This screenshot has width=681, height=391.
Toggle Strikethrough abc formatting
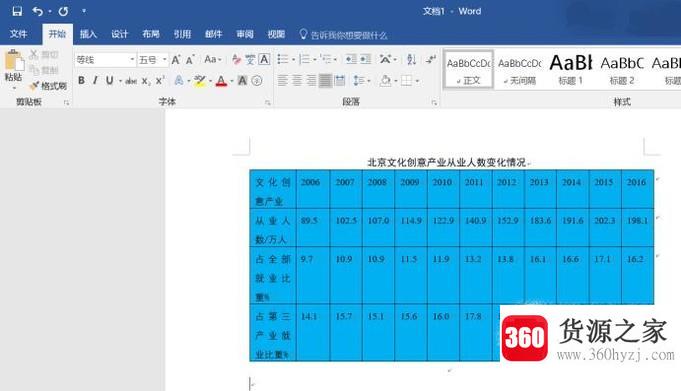click(131, 81)
